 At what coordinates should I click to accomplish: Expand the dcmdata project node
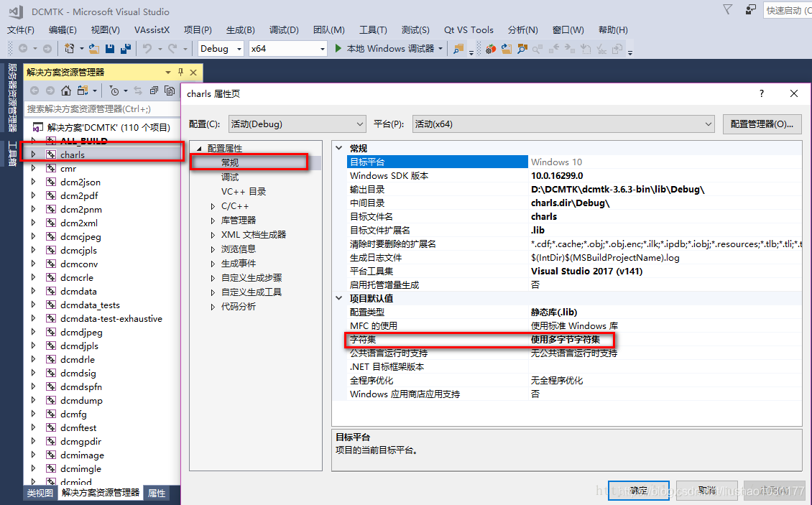tap(34, 291)
